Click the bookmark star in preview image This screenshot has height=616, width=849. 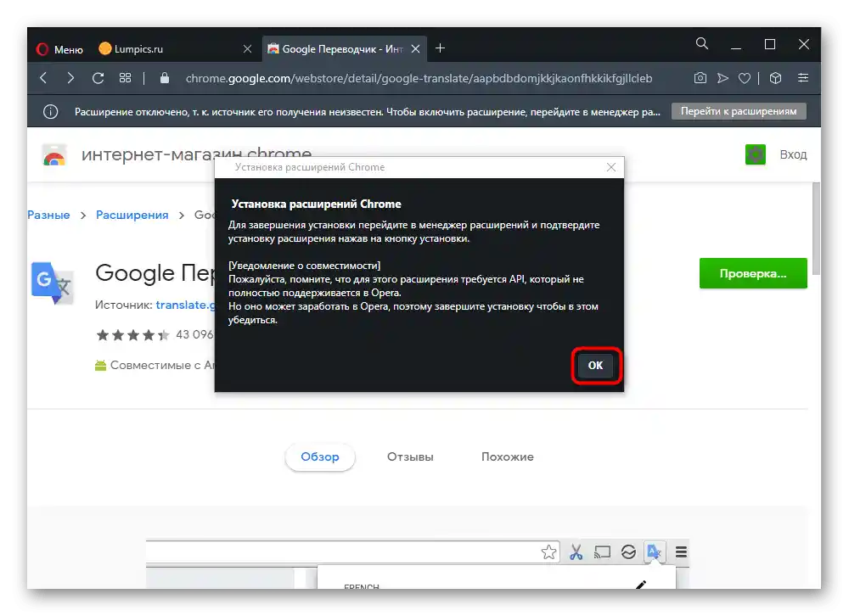click(548, 552)
